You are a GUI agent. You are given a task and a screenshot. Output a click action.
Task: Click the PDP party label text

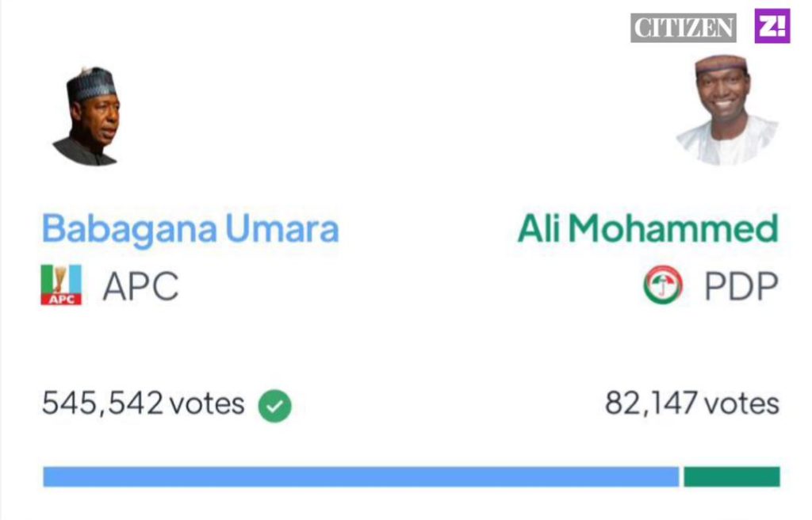pos(741,286)
